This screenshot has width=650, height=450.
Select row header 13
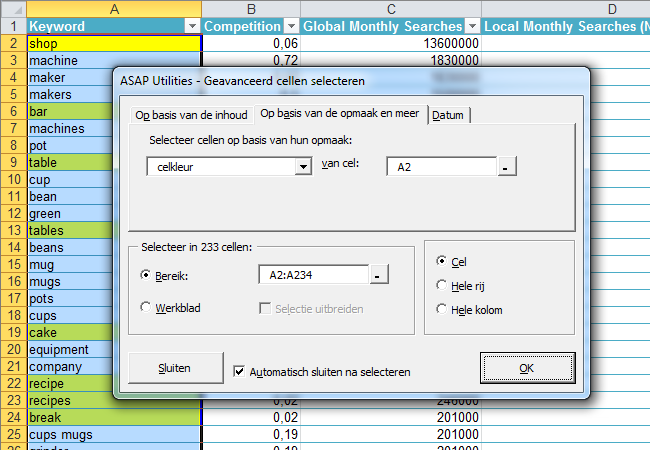pos(14,230)
